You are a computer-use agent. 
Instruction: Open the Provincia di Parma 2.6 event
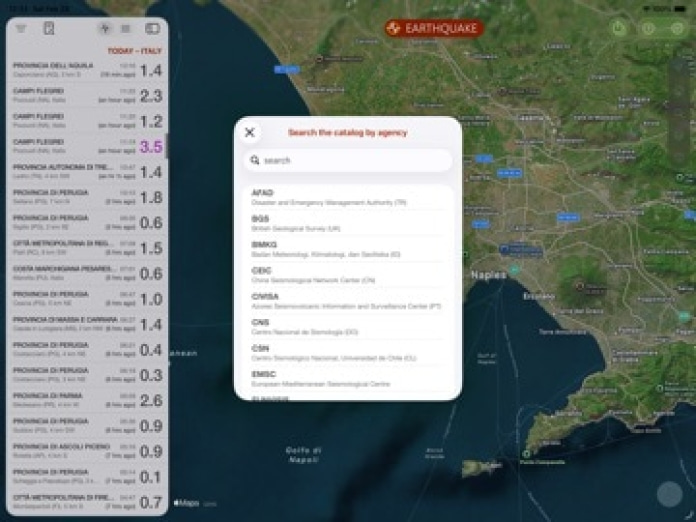point(87,400)
